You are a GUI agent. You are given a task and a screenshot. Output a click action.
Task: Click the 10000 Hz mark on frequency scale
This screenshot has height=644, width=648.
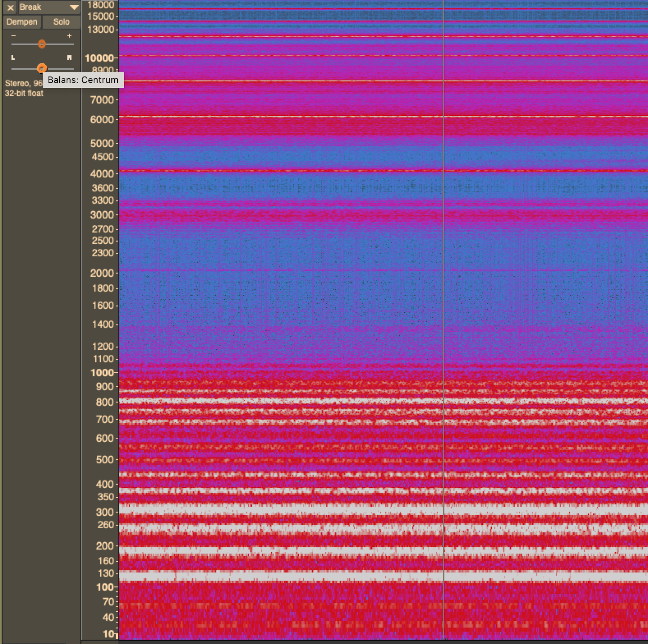pos(99,58)
